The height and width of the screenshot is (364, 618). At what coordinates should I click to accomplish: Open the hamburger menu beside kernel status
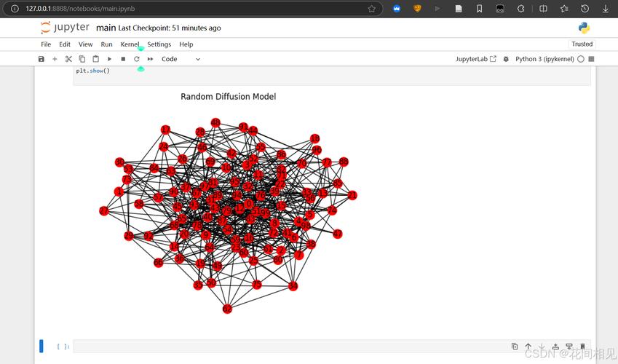coord(591,59)
